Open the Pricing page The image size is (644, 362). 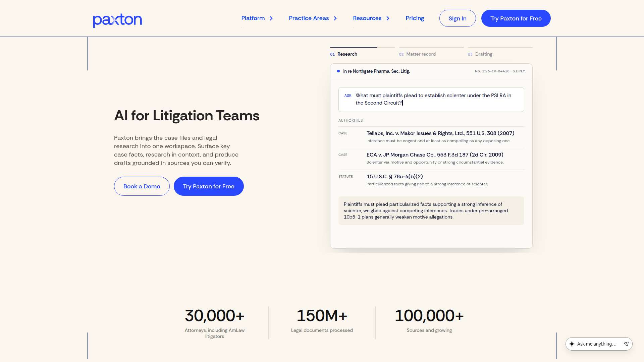(415, 18)
